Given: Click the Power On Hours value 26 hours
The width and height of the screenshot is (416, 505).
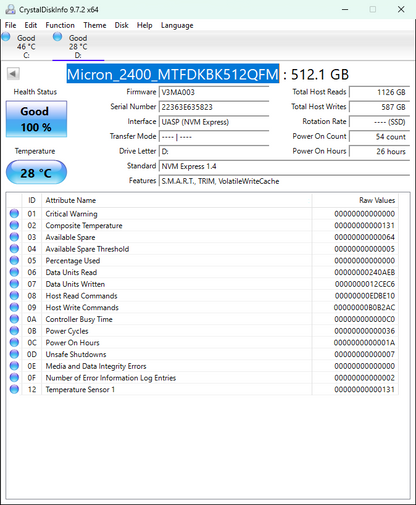Looking at the screenshot, I should [x=379, y=151].
